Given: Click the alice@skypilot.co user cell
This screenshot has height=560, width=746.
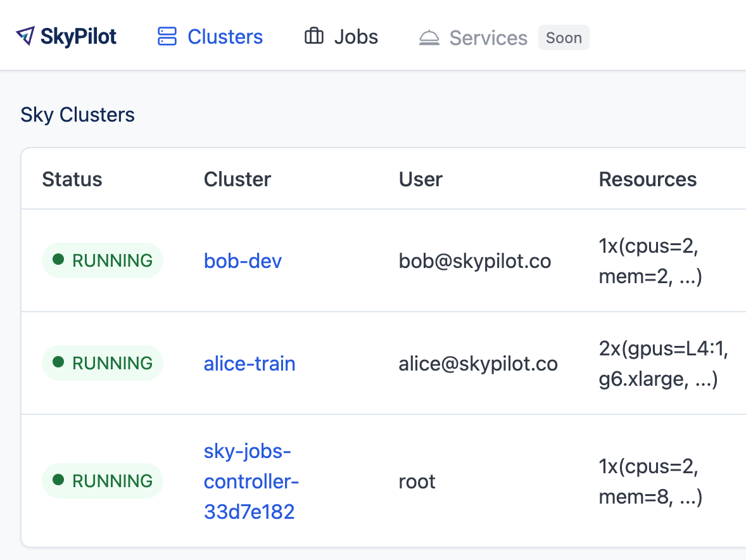Looking at the screenshot, I should [478, 364].
